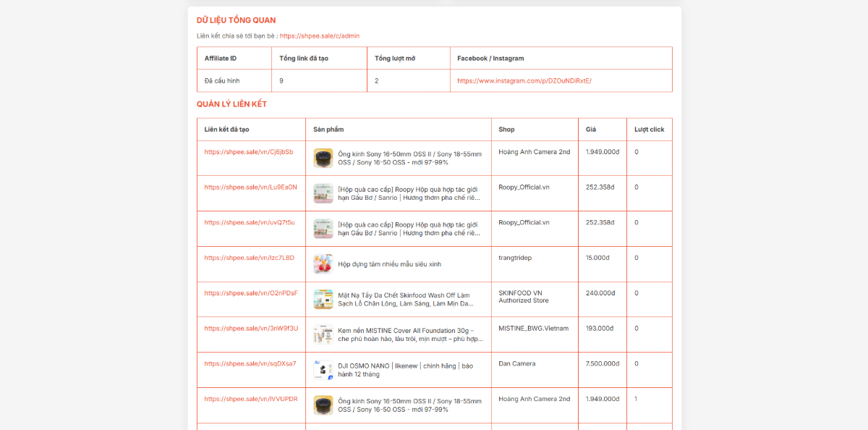Open affiliate link ending in Cj6jbSb
This screenshot has height=430, width=868.
pyautogui.click(x=249, y=152)
